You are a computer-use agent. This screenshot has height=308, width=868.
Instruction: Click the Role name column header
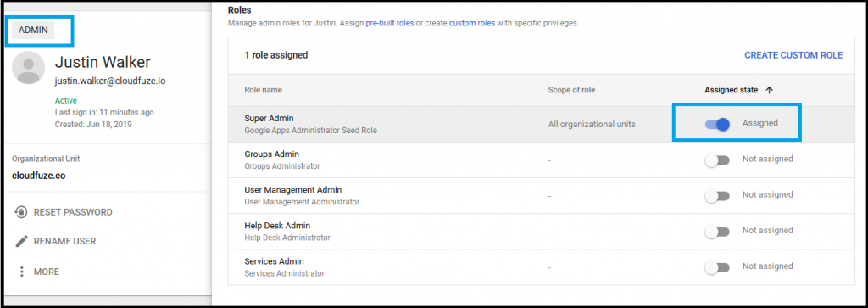[x=263, y=90]
